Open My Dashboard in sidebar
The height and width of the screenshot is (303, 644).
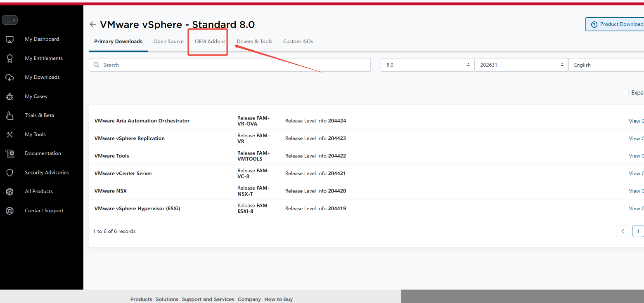tap(42, 39)
